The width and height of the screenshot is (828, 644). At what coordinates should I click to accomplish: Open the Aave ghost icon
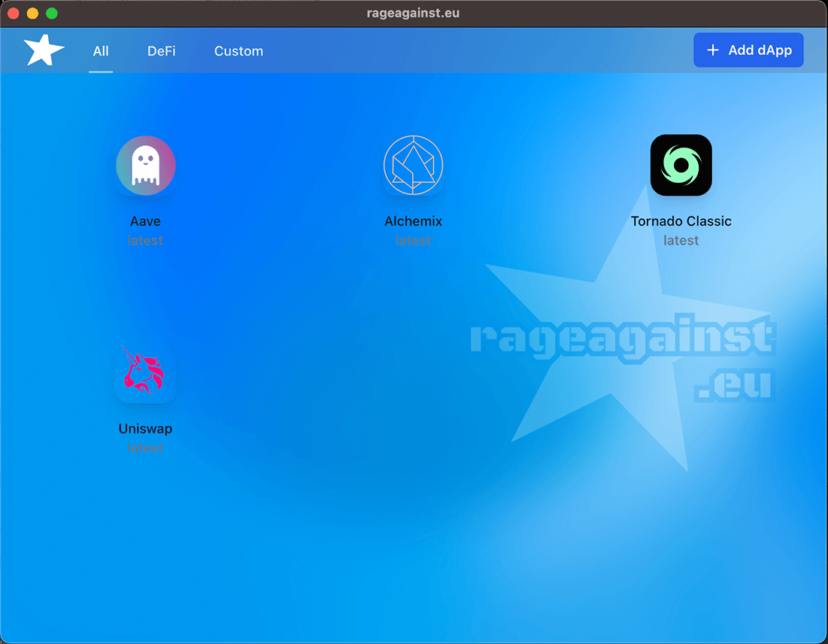[x=146, y=166]
